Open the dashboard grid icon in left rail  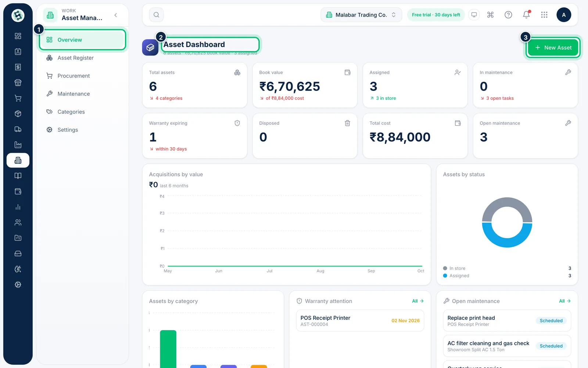[x=18, y=36]
